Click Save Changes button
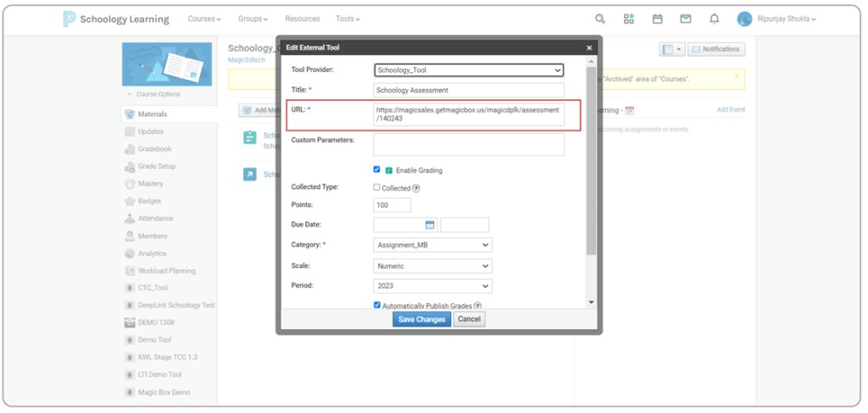Image resolution: width=868 pixels, height=413 pixels. pos(422,320)
